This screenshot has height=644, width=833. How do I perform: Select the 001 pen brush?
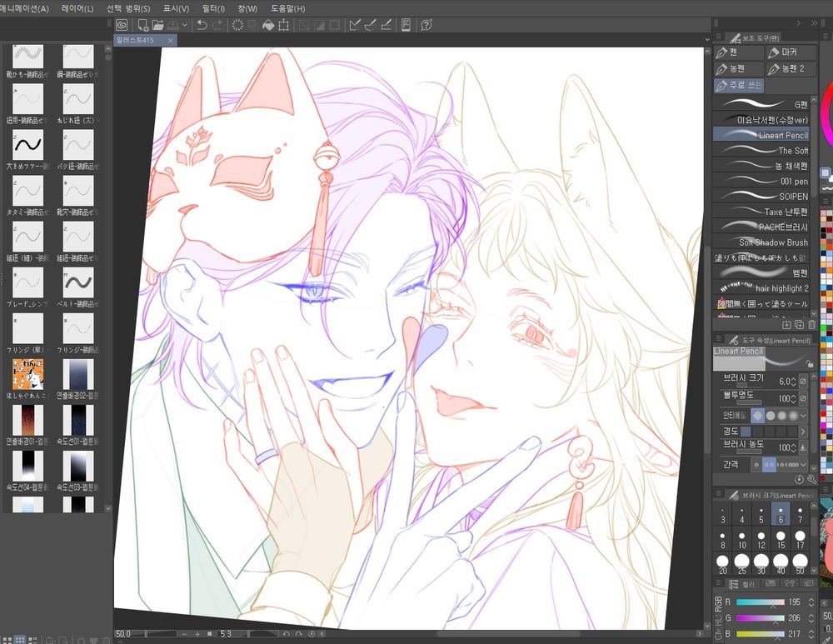761,181
